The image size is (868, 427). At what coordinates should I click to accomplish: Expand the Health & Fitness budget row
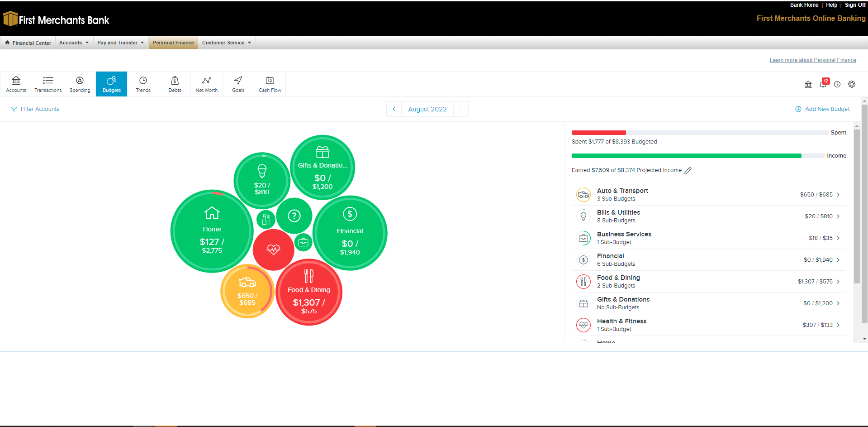tap(709, 325)
